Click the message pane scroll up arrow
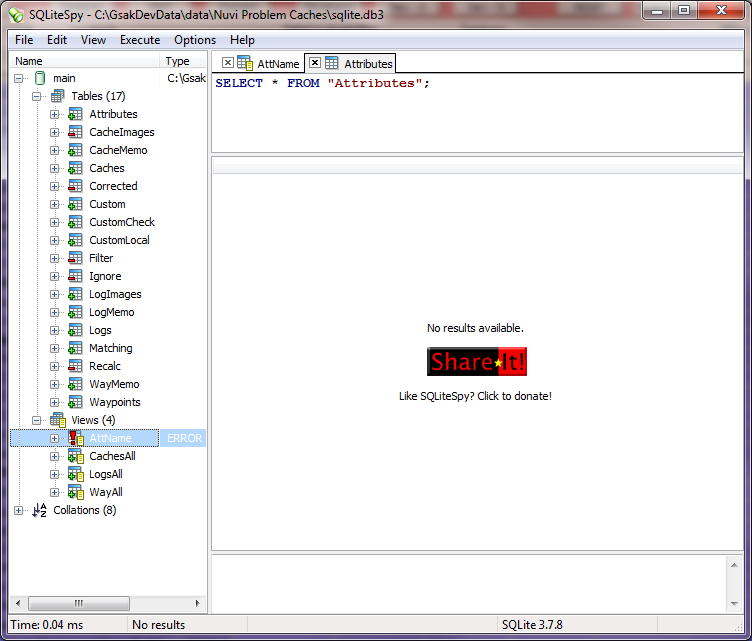The height and width of the screenshot is (641, 752). coord(734,565)
